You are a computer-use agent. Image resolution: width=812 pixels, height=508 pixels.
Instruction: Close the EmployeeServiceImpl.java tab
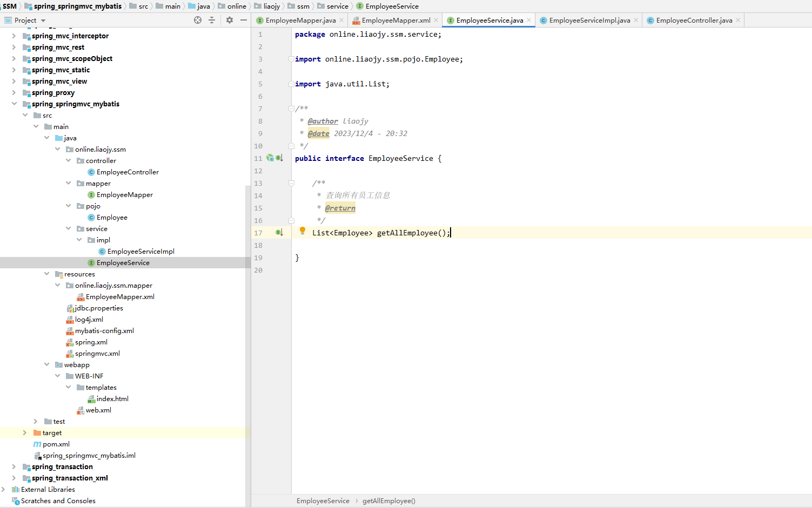coord(636,21)
